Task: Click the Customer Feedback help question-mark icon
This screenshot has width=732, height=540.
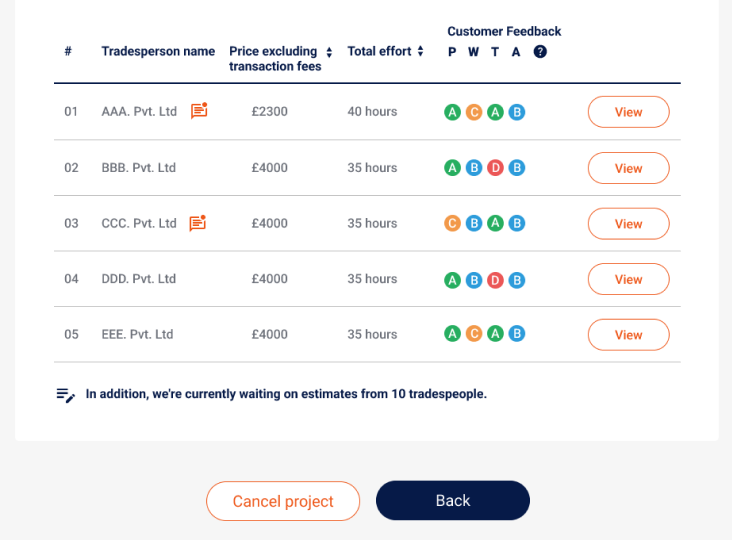Action: 540,51
